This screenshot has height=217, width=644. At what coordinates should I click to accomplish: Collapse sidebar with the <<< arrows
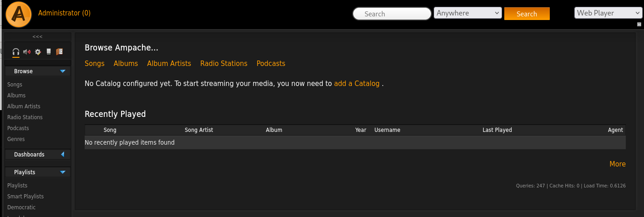[37, 36]
